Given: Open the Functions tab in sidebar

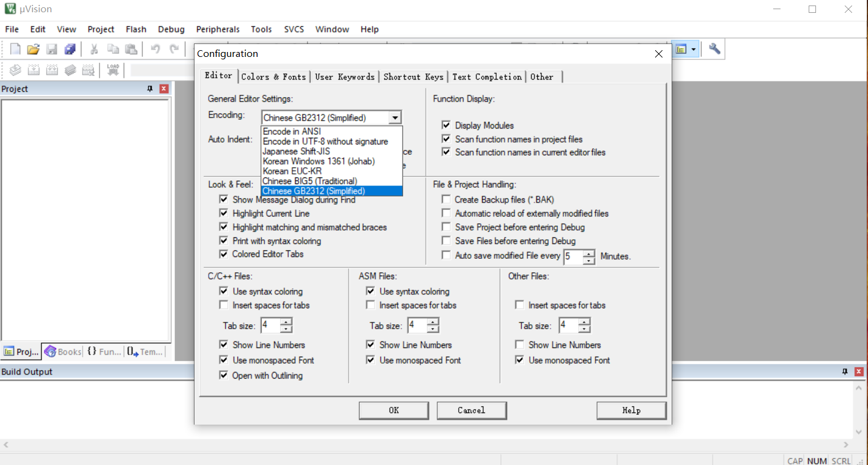Looking at the screenshot, I should point(103,352).
